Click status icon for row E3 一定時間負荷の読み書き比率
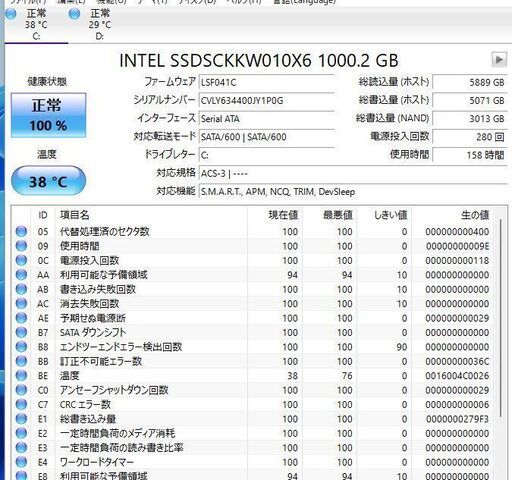Viewport: 512px width, 480px height. pos(21,447)
